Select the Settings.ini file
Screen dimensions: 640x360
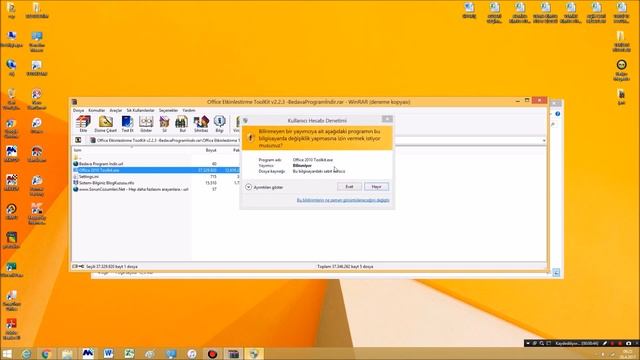[86, 177]
